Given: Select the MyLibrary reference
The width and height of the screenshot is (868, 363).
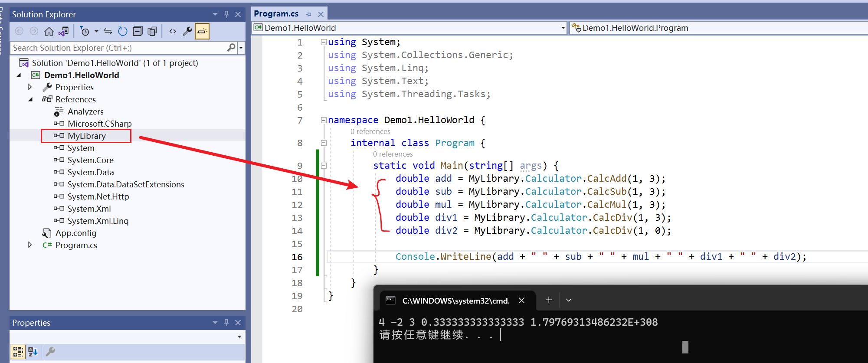Looking at the screenshot, I should pyautogui.click(x=86, y=136).
